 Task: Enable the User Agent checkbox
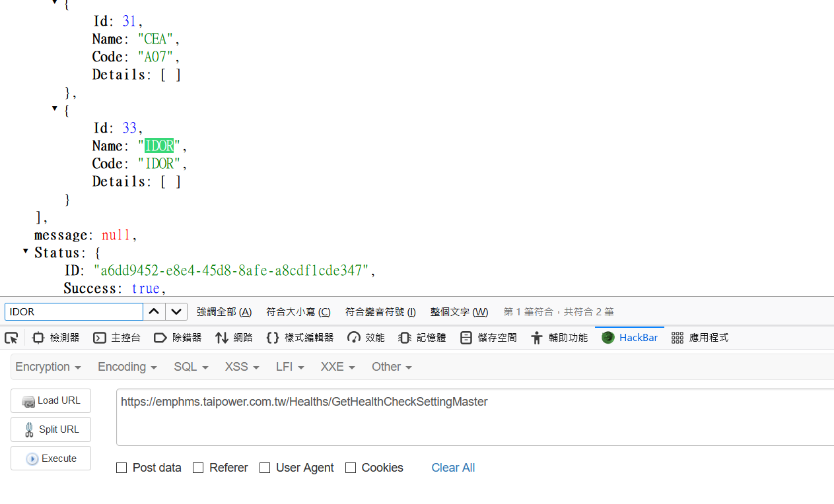click(x=265, y=468)
